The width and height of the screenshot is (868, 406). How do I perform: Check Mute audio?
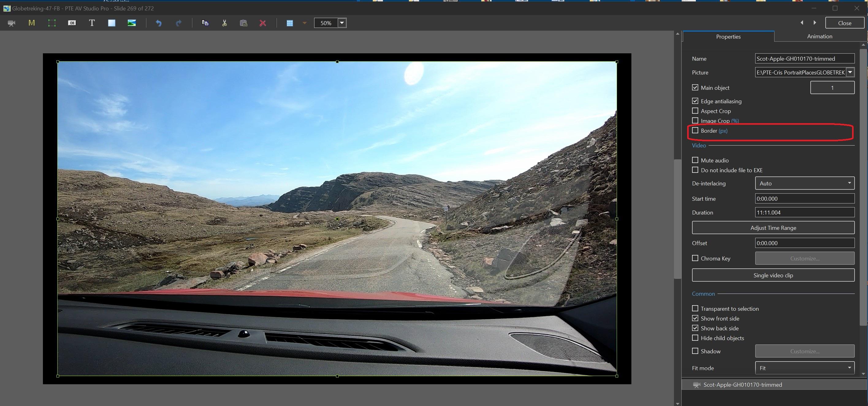695,160
